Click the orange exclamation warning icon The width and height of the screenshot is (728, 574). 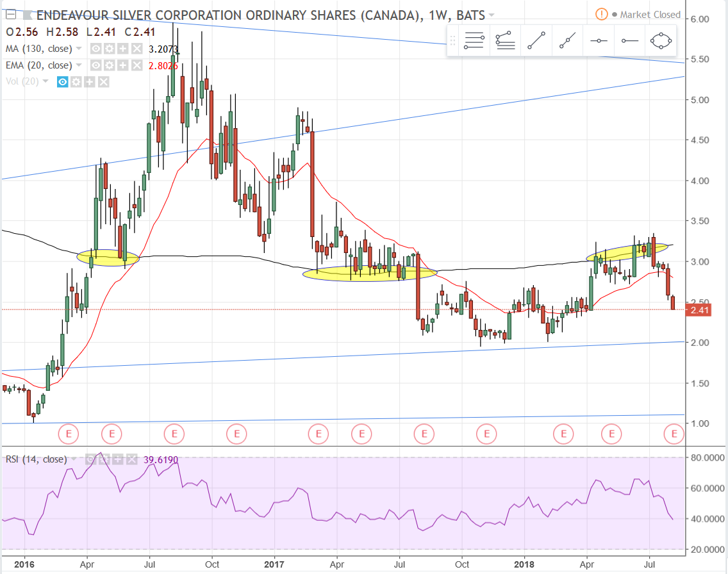(x=601, y=14)
